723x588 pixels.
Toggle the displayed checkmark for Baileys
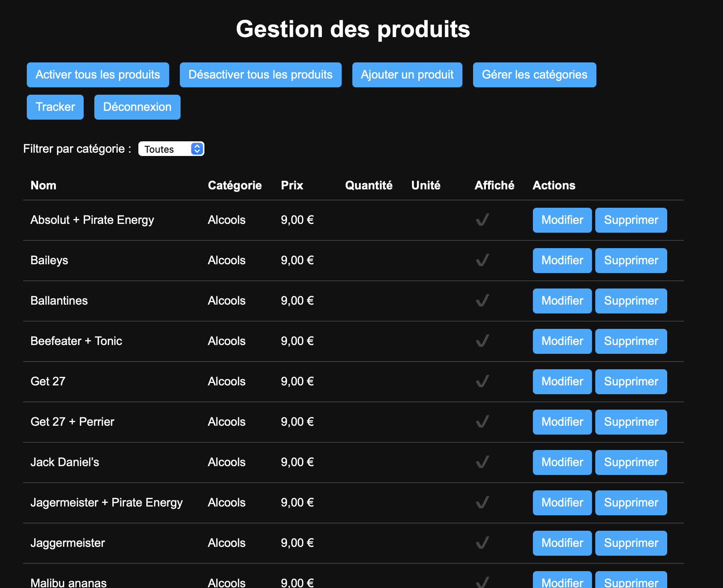482,260
